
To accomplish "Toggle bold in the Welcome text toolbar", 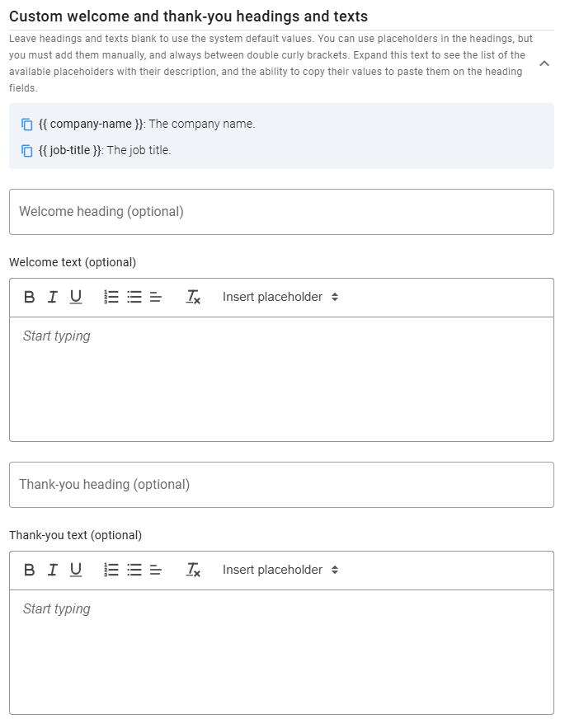I will 29,297.
